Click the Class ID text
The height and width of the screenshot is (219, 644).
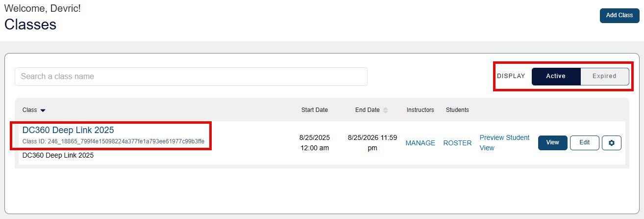coord(113,141)
